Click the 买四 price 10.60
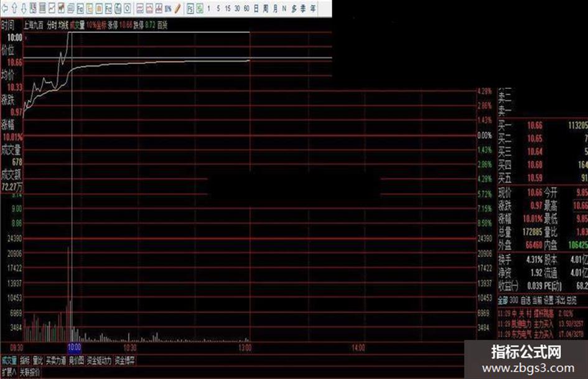The height and width of the screenshot is (379, 588). pyautogui.click(x=534, y=165)
